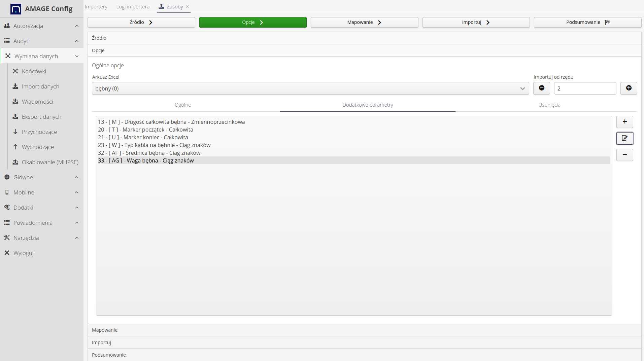
Task: Open the Logi importera tab
Action: 133,6
